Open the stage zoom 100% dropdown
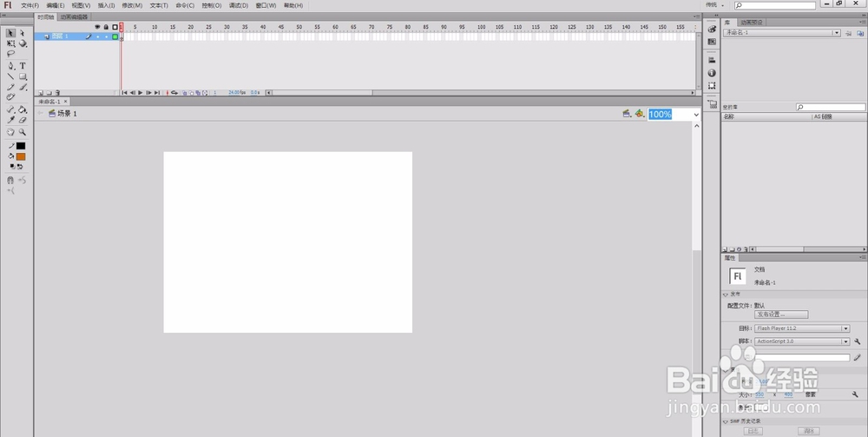This screenshot has height=437, width=868. [696, 115]
